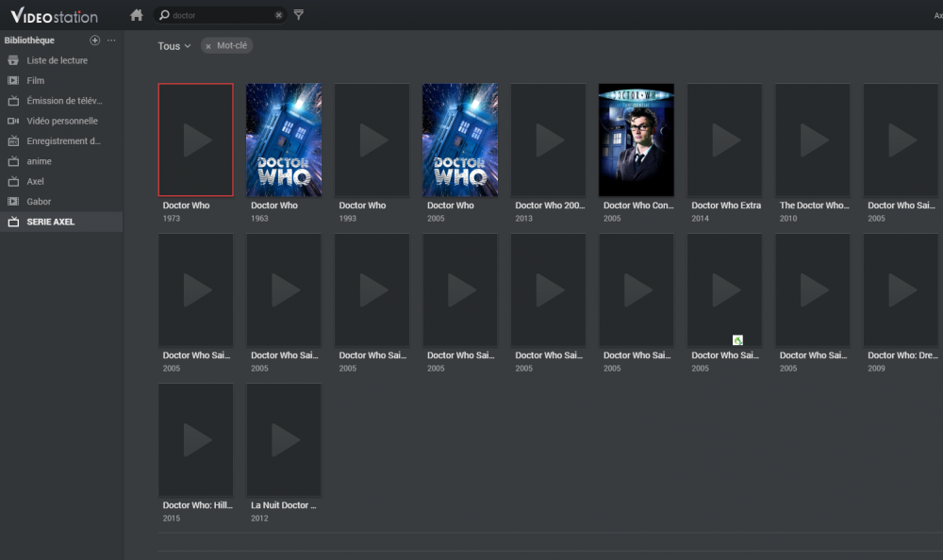Open Doctor Who Confidential David Tennant poster

click(637, 140)
